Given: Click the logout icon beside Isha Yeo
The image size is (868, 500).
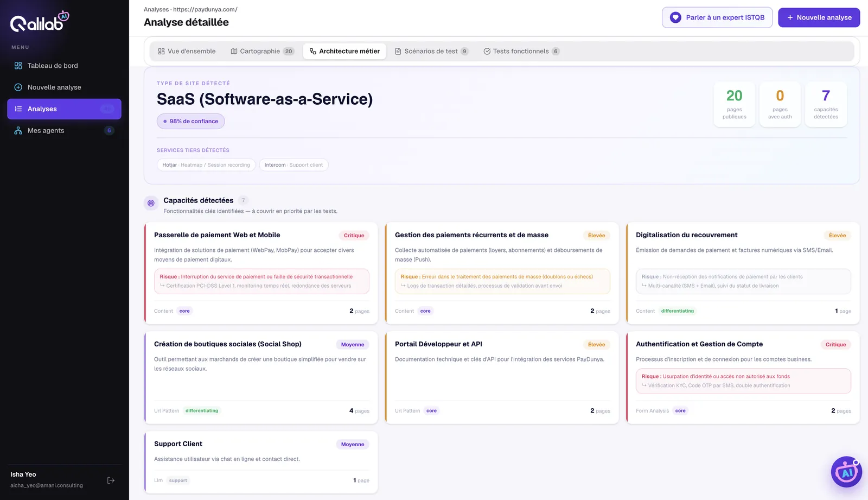Looking at the screenshot, I should 111,480.
